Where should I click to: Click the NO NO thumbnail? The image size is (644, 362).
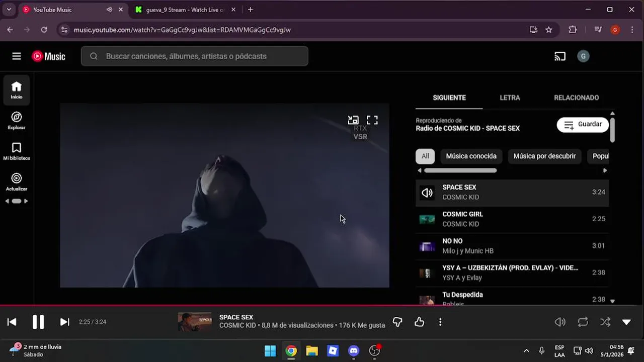click(x=427, y=246)
